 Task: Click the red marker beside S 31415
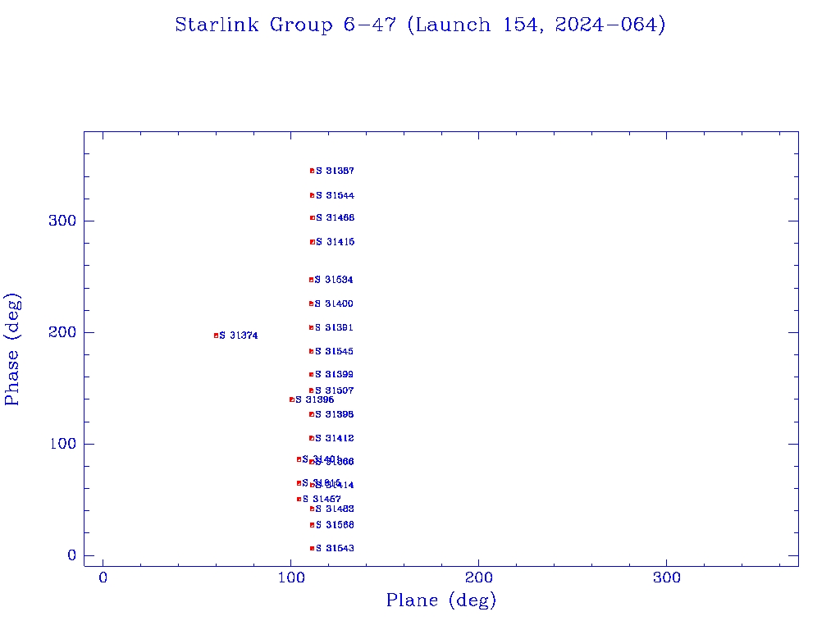coord(312,242)
